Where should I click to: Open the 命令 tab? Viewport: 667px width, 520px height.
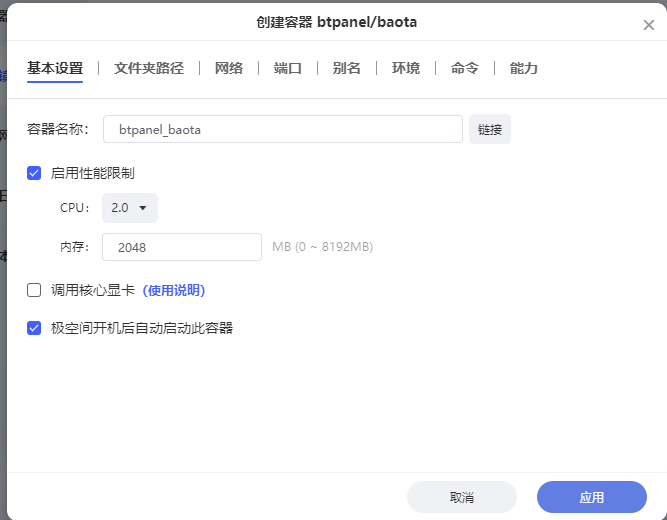(x=465, y=68)
